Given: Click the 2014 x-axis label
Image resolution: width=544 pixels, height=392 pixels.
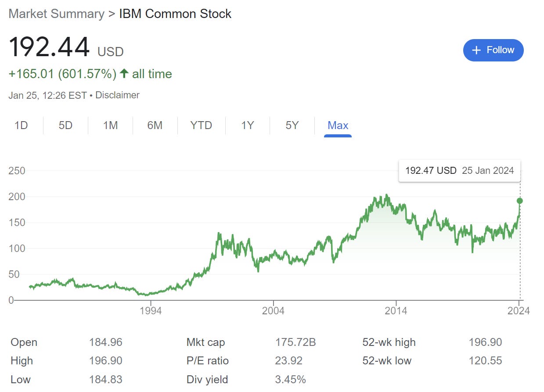Looking at the screenshot, I should click(x=396, y=311).
